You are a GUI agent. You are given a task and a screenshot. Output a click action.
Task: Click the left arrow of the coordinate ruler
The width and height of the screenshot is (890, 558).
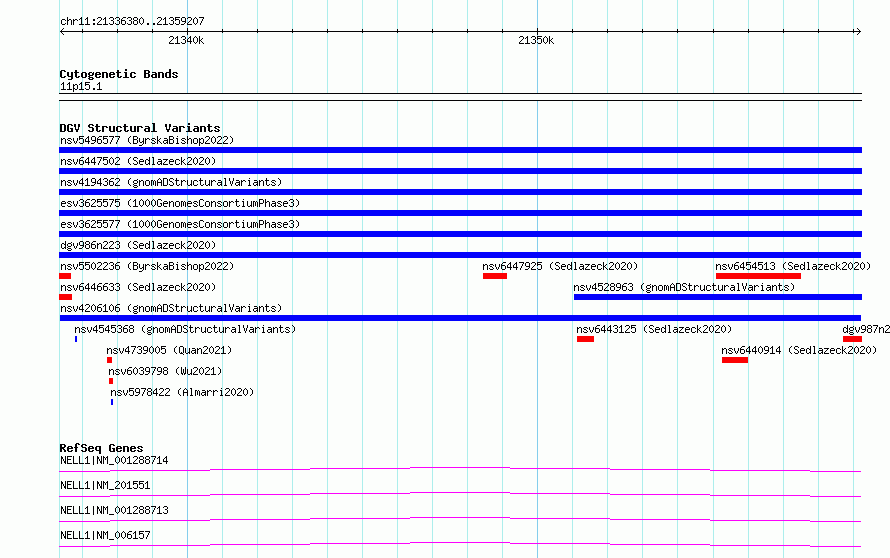pyautogui.click(x=62, y=32)
